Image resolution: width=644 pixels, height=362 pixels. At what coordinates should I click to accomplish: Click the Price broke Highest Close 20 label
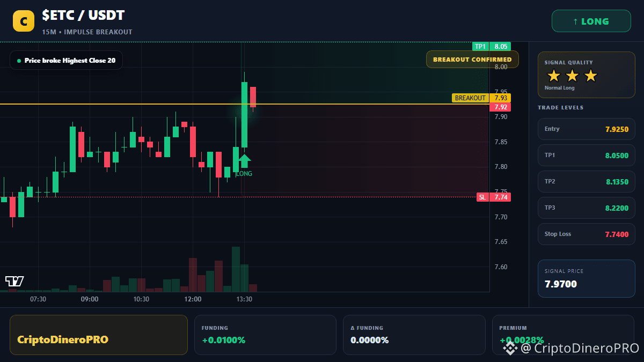[66, 61]
